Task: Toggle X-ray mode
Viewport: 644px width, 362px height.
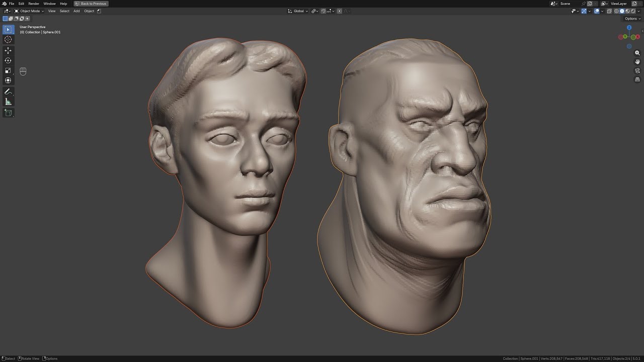Action: (609, 11)
